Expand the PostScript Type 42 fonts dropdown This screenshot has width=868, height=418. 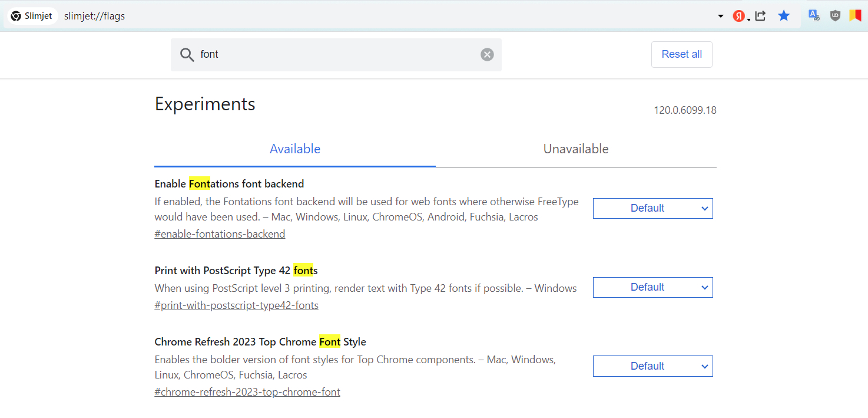click(652, 288)
